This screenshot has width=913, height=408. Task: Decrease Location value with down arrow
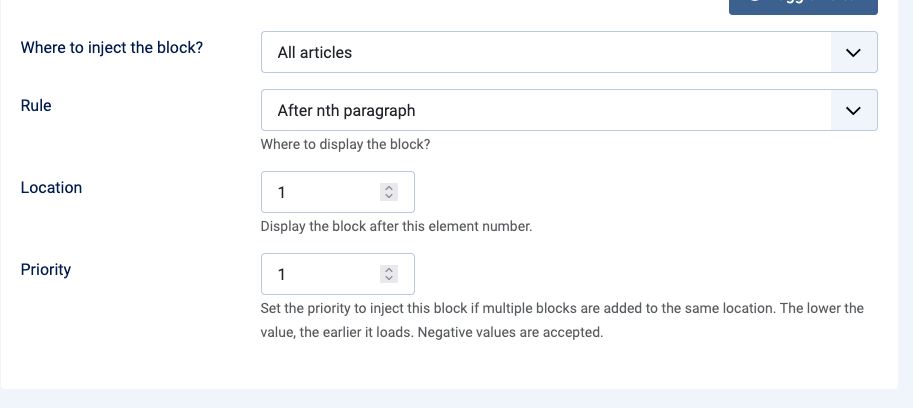390,197
